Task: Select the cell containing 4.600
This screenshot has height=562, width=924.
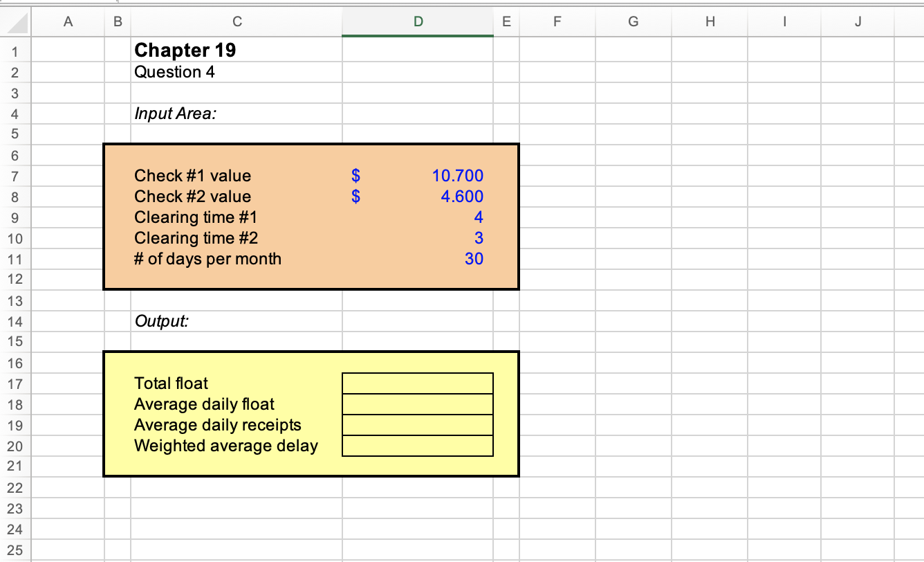Action: click(418, 197)
